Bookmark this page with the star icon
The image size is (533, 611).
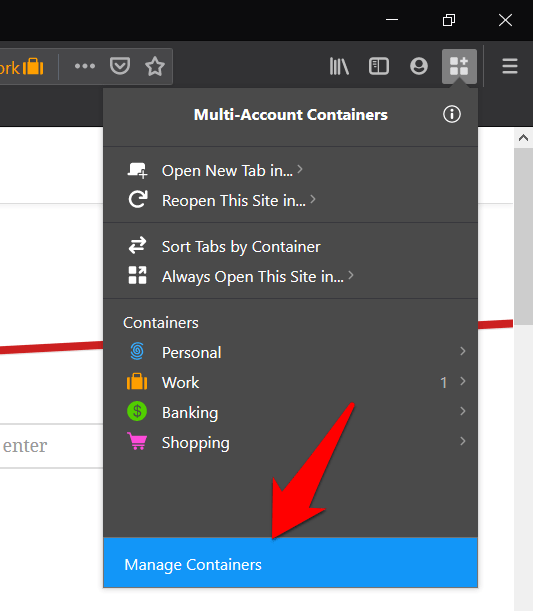click(155, 66)
